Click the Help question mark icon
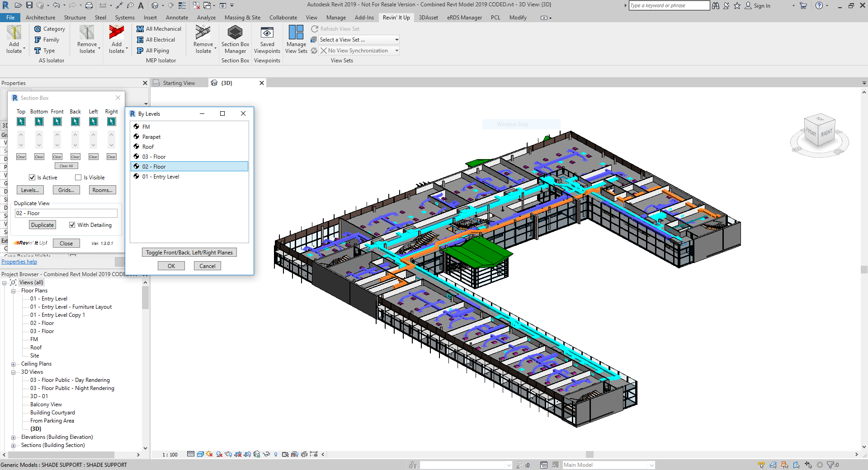Image resolution: width=868 pixels, height=470 pixels. pyautogui.click(x=819, y=5)
